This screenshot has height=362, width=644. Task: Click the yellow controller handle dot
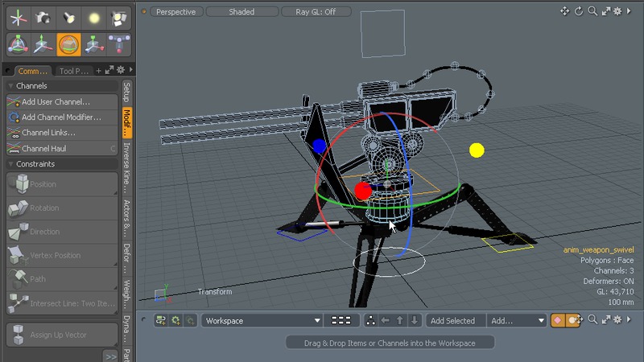477,150
